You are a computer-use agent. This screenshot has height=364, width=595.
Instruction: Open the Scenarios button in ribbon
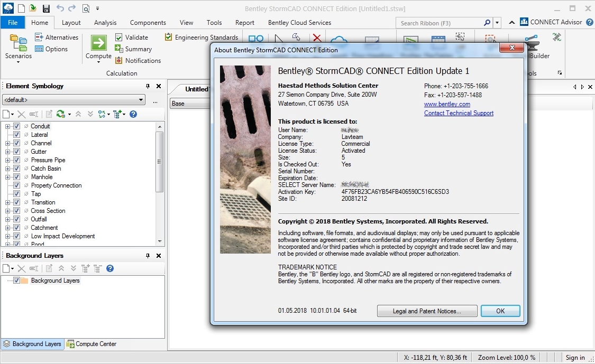[18, 48]
